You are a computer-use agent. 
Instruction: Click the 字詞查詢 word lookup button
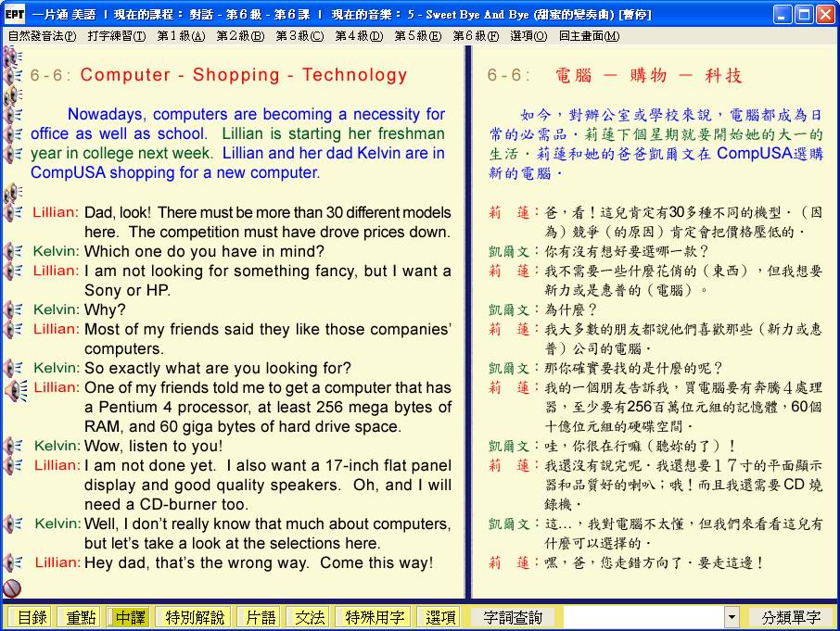coord(513,617)
